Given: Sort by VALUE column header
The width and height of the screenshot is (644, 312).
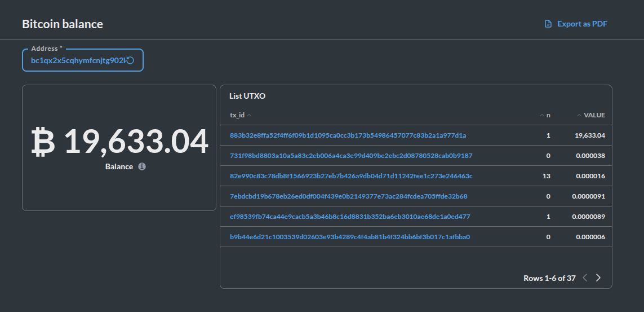Looking at the screenshot, I should coord(591,115).
